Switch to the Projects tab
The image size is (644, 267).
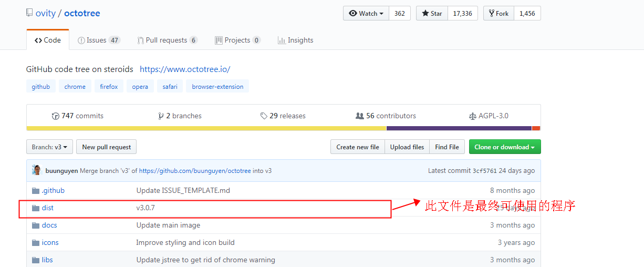(237, 40)
